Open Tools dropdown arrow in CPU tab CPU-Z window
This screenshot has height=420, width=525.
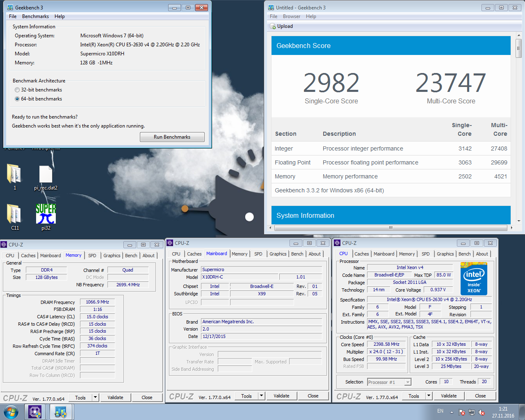point(429,396)
